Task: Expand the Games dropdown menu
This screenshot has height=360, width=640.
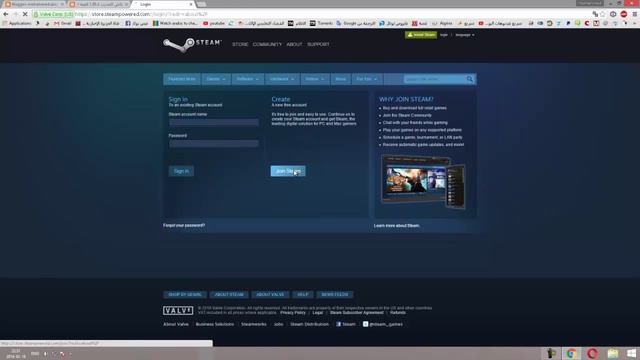Action: 216,79
